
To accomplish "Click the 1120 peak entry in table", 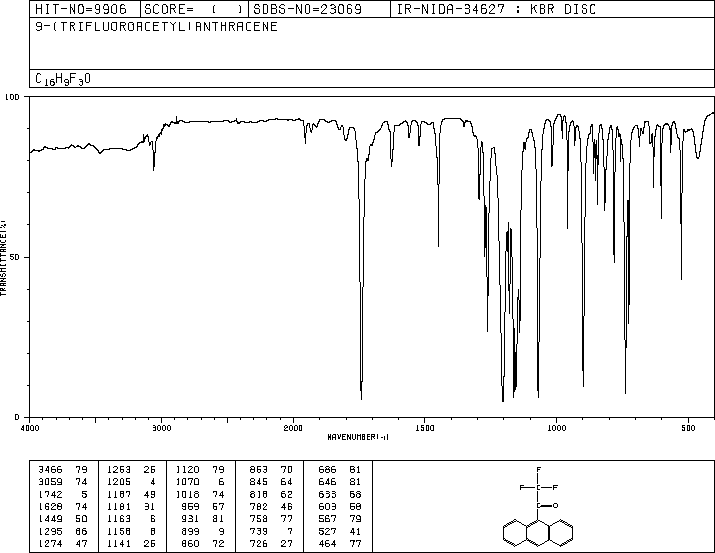I will [x=201, y=470].
